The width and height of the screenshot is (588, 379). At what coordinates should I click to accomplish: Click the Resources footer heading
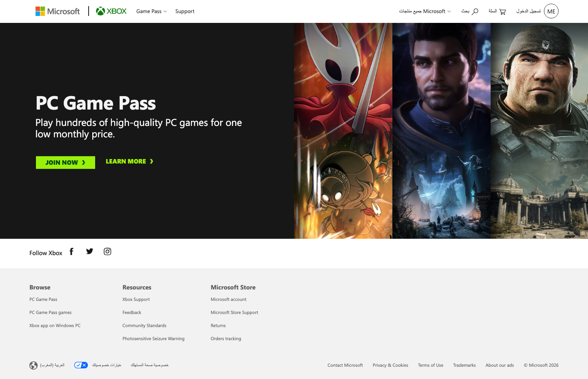[x=137, y=287]
